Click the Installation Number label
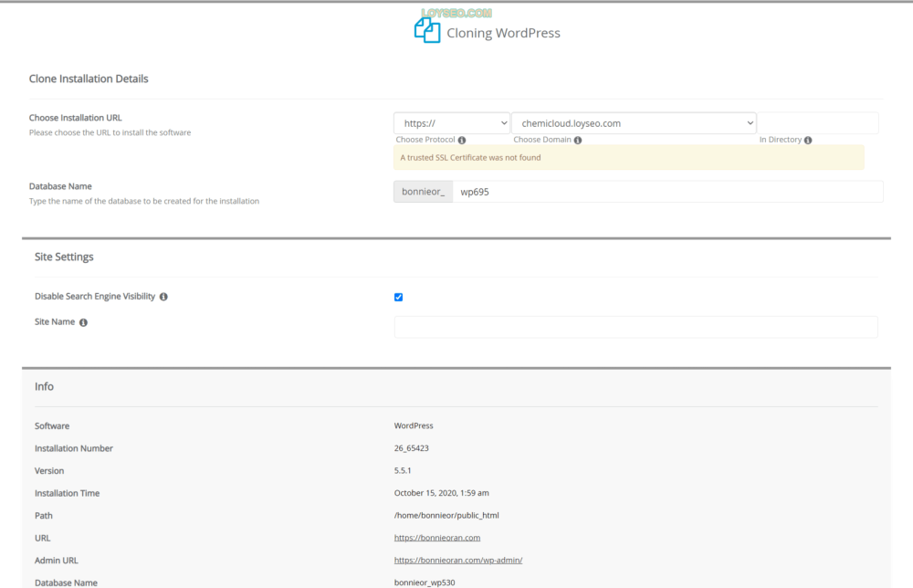 (73, 448)
